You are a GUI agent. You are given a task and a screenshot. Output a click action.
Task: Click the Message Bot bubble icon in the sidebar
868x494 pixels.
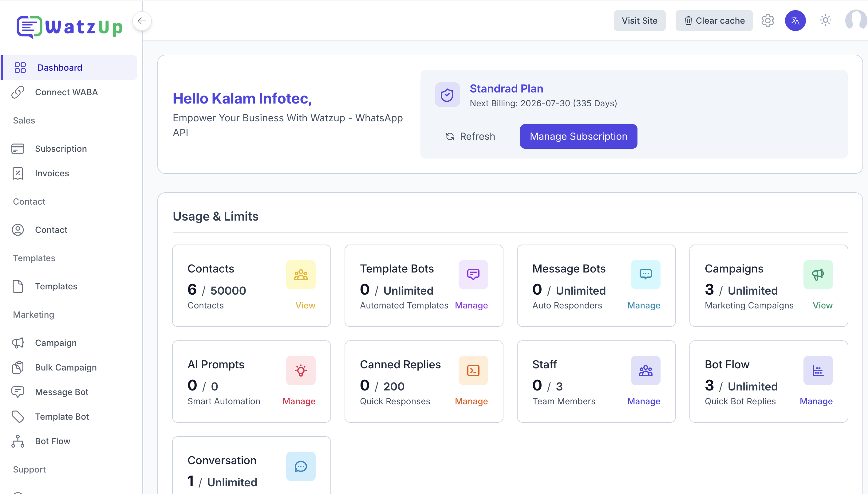click(x=18, y=392)
